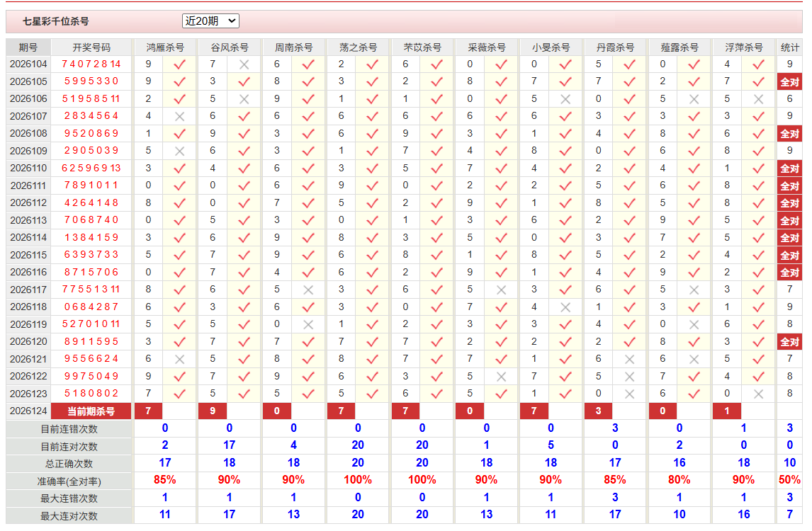This screenshot has height=531, width=812.
Task: Select the 谷风杀号 column header
Action: click(230, 47)
